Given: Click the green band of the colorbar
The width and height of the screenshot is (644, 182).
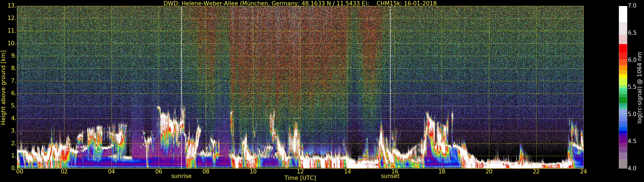Looking at the screenshot, I should (x=623, y=100).
